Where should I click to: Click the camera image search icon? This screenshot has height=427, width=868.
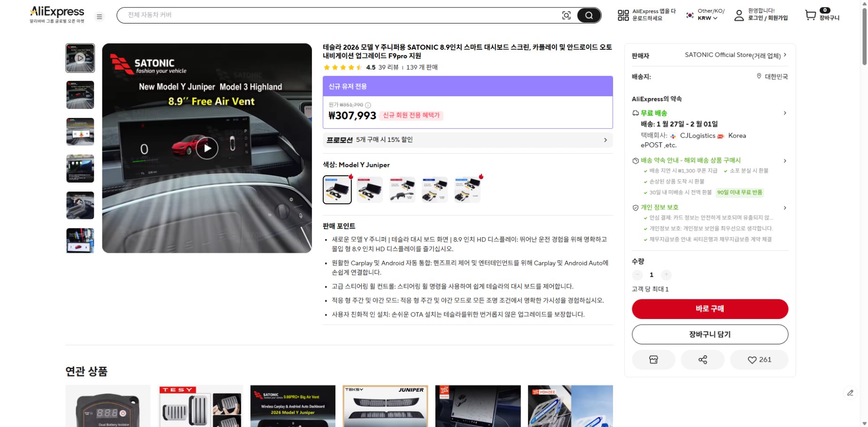click(567, 15)
